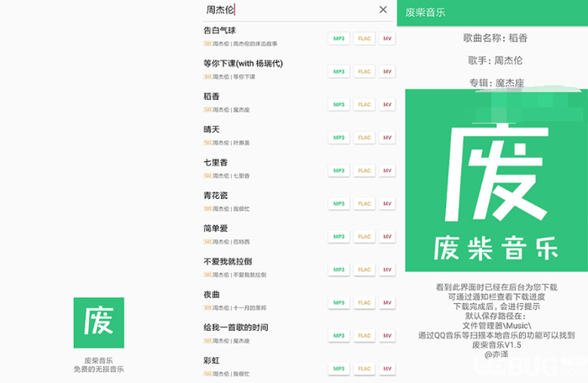Click the text 免费的无损音乐 under logo
The height and width of the screenshot is (383, 588).
click(98, 369)
